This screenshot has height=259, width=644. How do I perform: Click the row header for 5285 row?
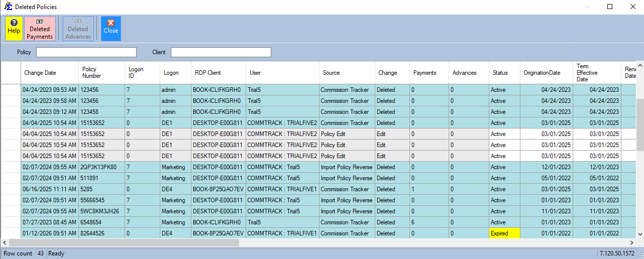tap(11, 189)
